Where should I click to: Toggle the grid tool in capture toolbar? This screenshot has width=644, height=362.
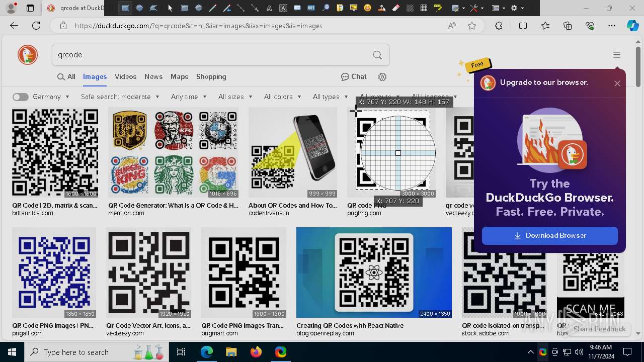coord(424,8)
